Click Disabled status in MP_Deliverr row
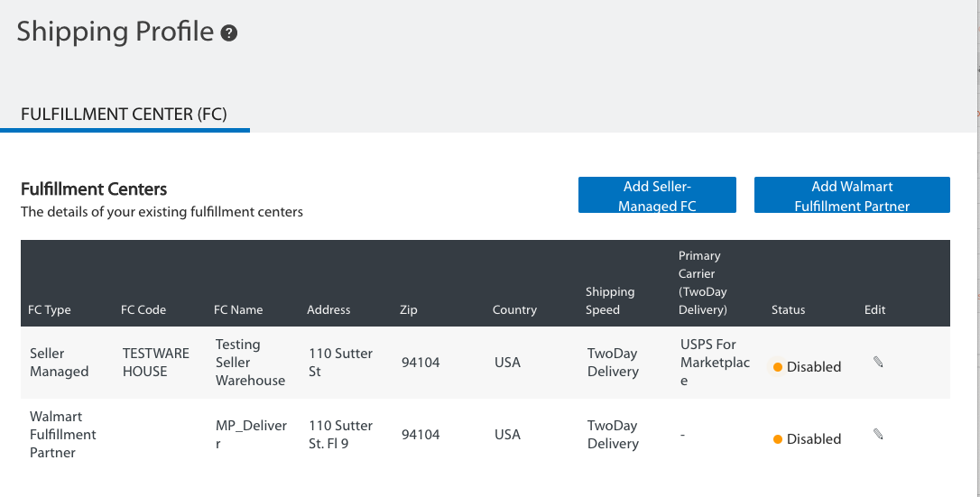 tap(814, 439)
